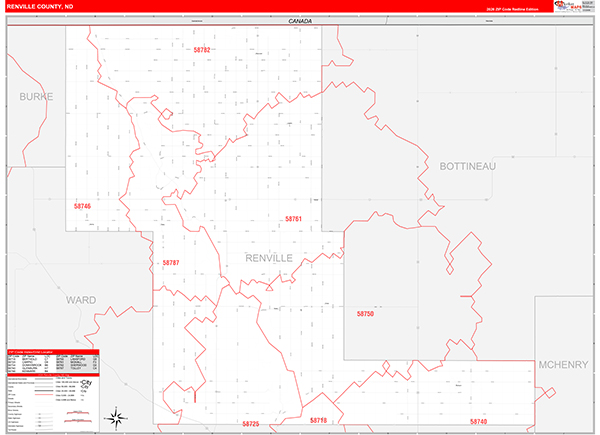Image resolution: width=600 pixels, height=435 pixels.
Task: Click the ZIP Code Index legend header
Action: point(53,352)
